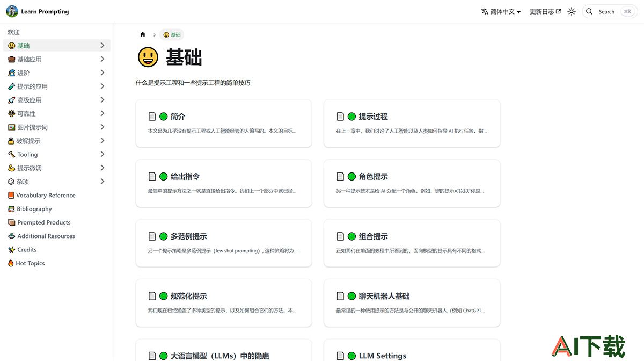Click the home breadcrumb icon
Image resolution: width=644 pixels, height=361 pixels.
pos(143,34)
